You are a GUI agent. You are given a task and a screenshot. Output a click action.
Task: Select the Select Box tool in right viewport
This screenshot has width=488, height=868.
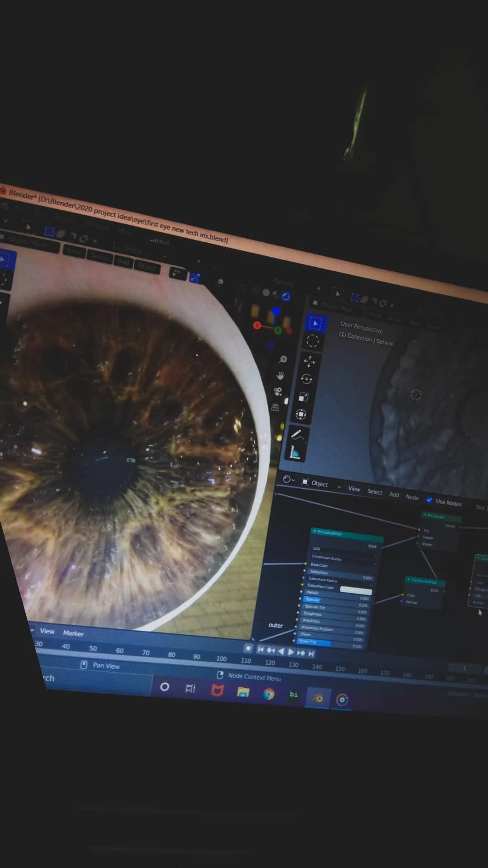click(315, 323)
